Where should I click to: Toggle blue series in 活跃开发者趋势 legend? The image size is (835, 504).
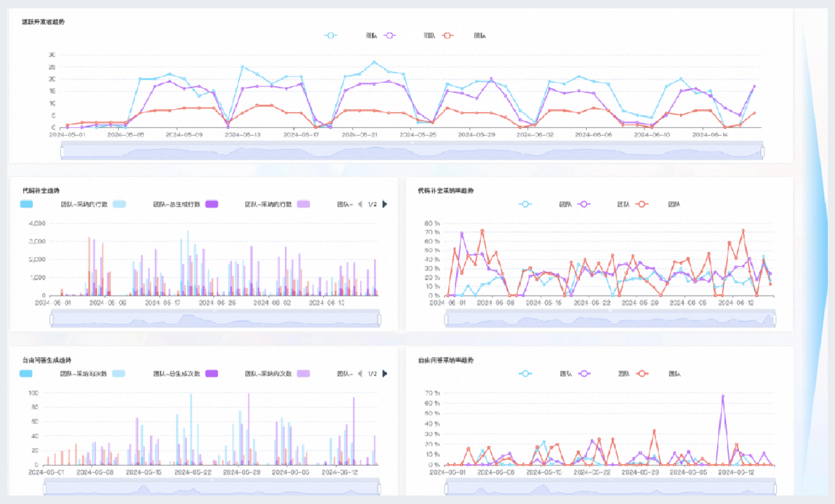331,36
